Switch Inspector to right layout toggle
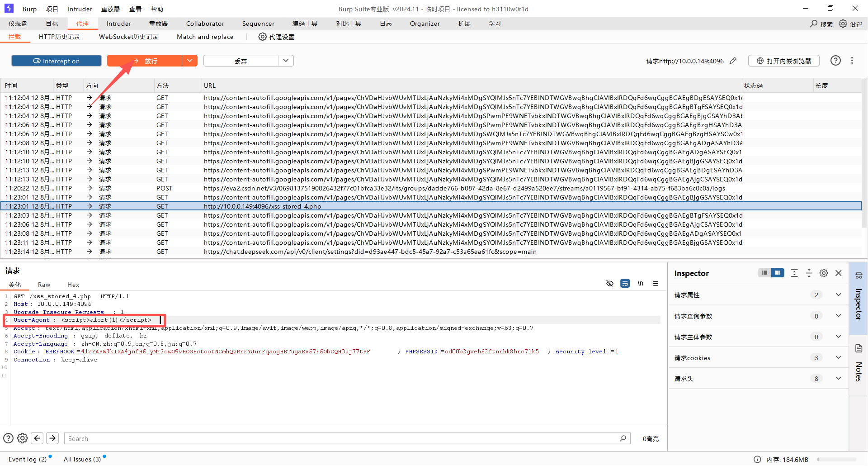This screenshot has height=466, width=868. tap(778, 273)
